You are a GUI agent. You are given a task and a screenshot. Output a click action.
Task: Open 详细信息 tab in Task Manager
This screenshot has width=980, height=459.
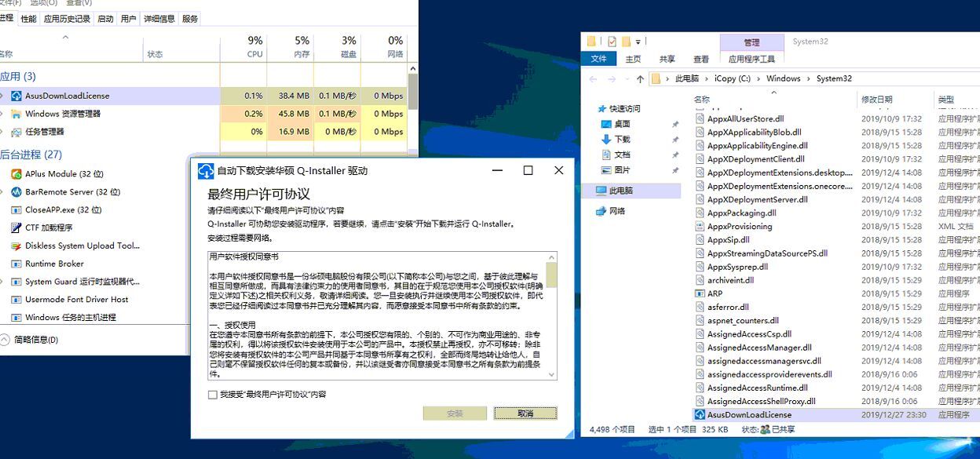point(159,18)
